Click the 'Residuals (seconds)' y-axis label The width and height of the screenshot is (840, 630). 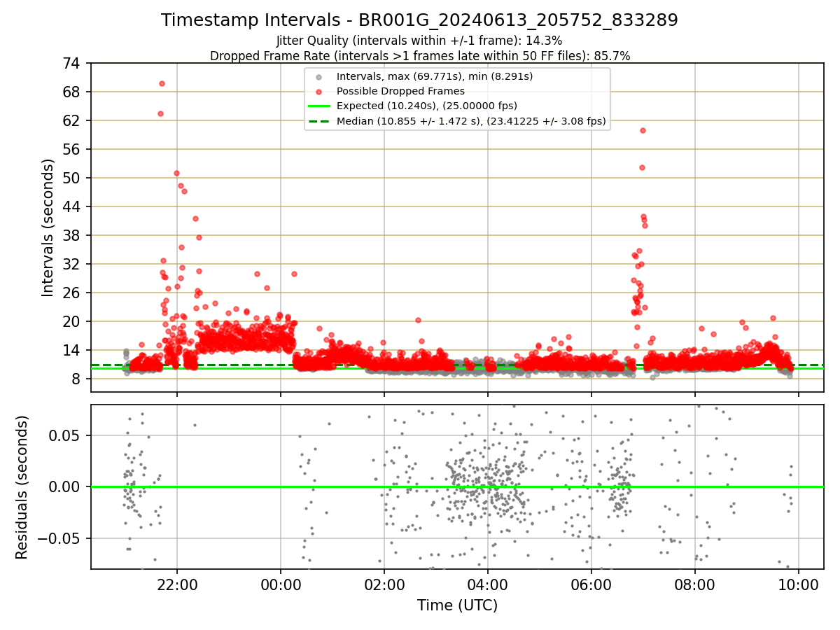tap(22, 487)
